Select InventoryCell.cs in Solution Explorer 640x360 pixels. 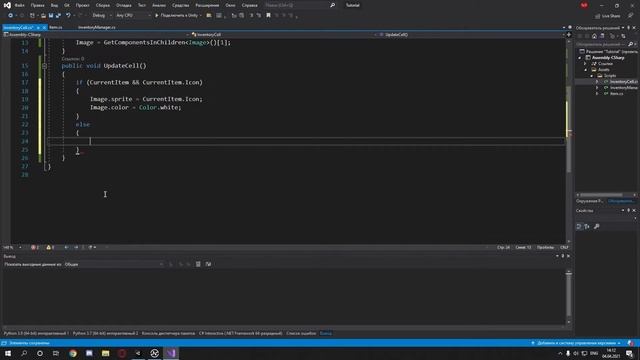point(624,82)
